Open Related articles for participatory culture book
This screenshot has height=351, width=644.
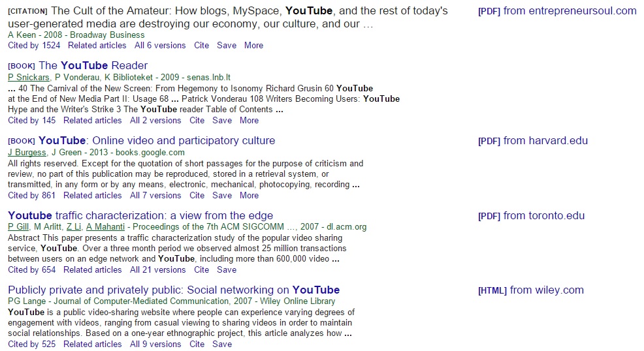pos(92,196)
